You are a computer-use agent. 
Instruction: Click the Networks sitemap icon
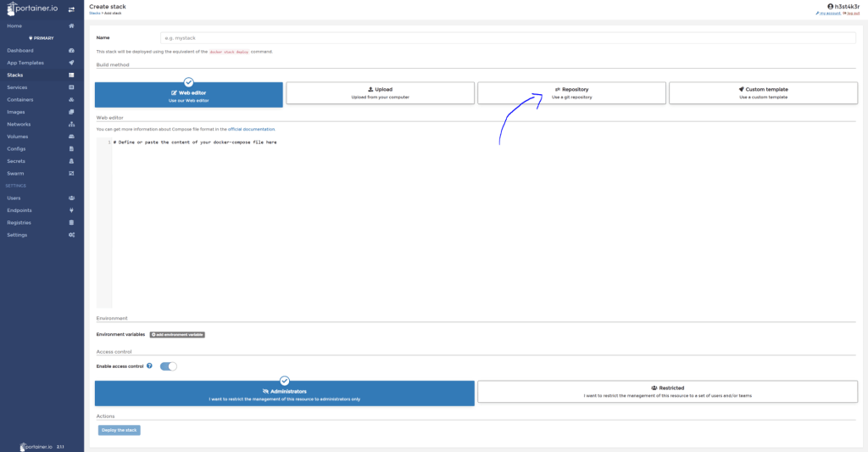pos(71,124)
